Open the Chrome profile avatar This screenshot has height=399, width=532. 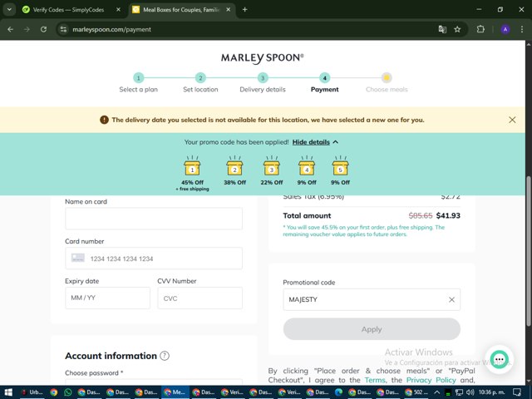[x=505, y=30]
